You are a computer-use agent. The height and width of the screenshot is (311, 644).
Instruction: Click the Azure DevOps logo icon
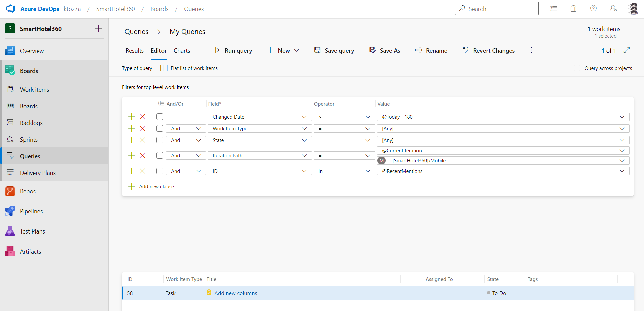click(x=10, y=9)
